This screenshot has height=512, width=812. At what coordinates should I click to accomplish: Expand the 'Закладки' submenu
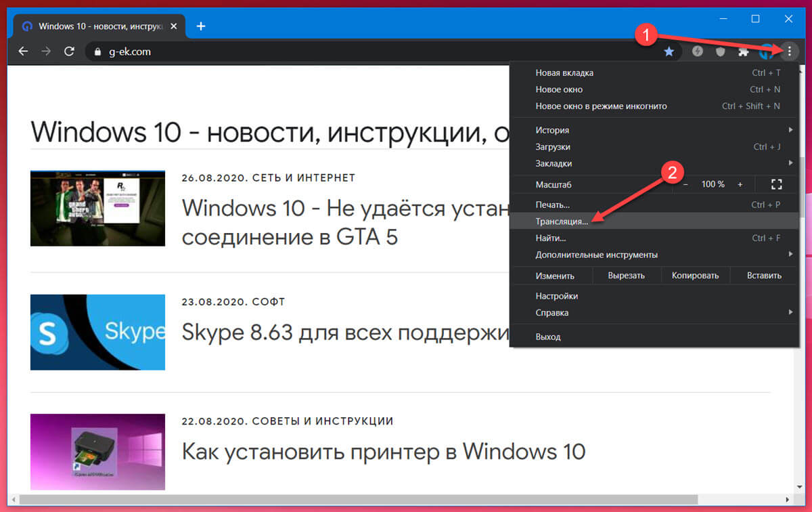click(654, 163)
